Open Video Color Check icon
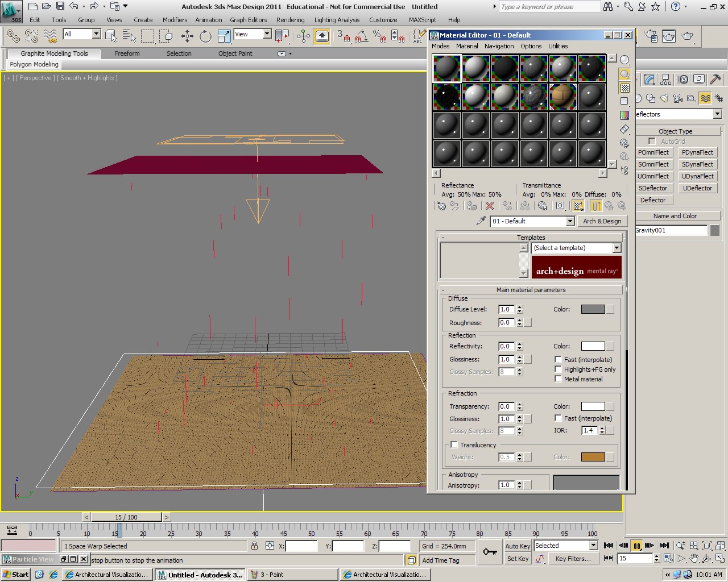Screen dimensions: 728x582 [624, 115]
